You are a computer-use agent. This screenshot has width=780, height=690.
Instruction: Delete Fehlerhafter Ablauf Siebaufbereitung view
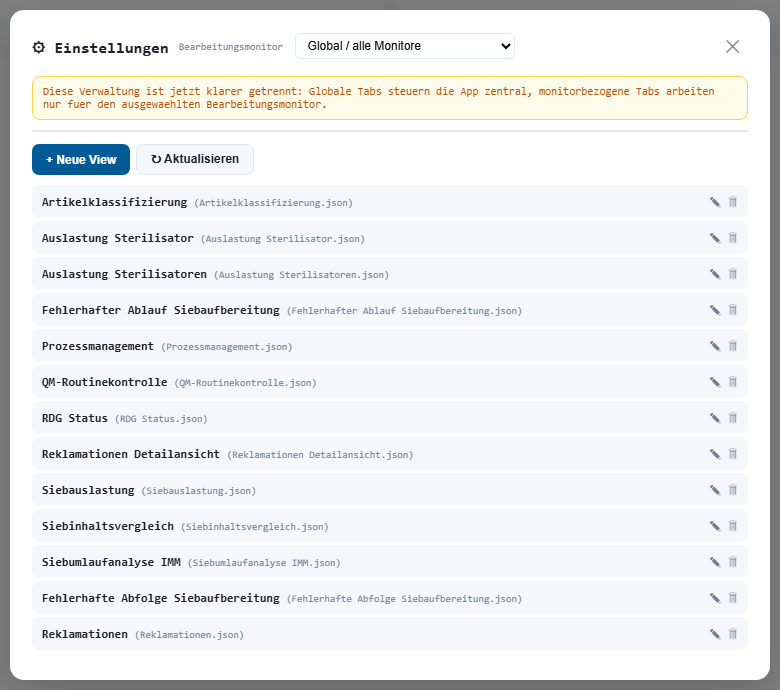tap(732, 310)
